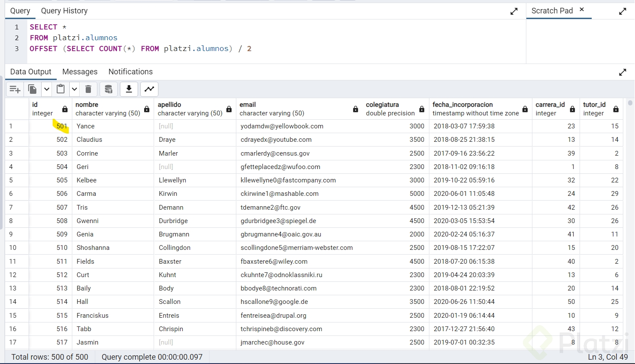
Task: Select the Data Output tab
Action: pos(31,72)
